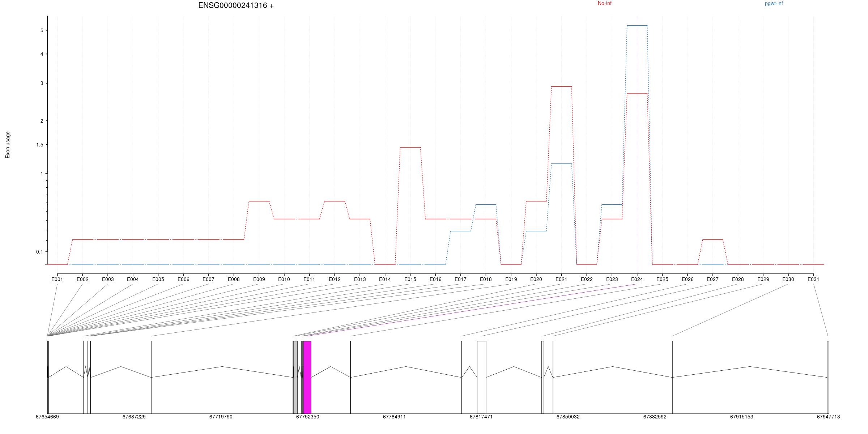This screenshot has width=868, height=434.
Task: Click exon label E028
Action: [738, 279]
